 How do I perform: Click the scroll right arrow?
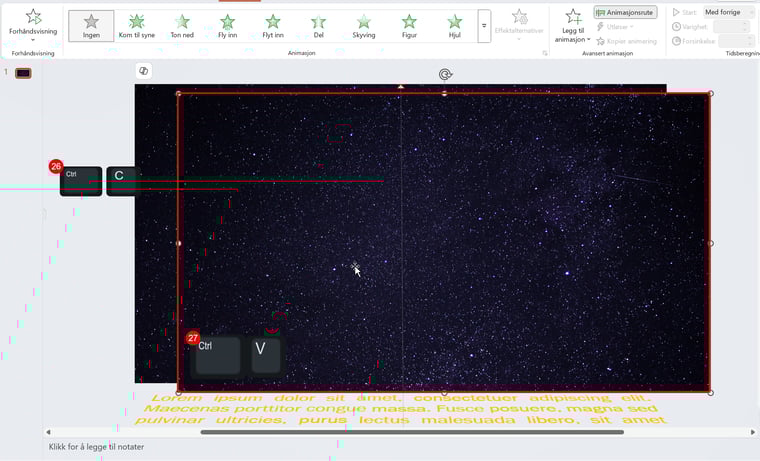pyautogui.click(x=753, y=432)
